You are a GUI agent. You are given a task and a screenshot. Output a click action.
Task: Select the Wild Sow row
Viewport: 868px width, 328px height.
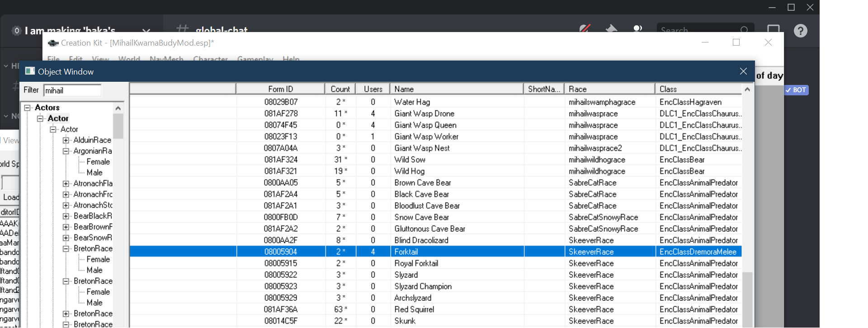(x=436, y=159)
